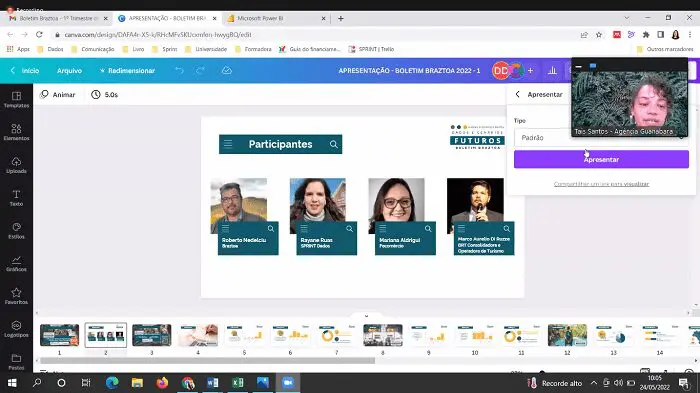Click the Futuros Boletim Braztoa logo
Image resolution: width=700 pixels, height=393 pixels.
pos(477,137)
